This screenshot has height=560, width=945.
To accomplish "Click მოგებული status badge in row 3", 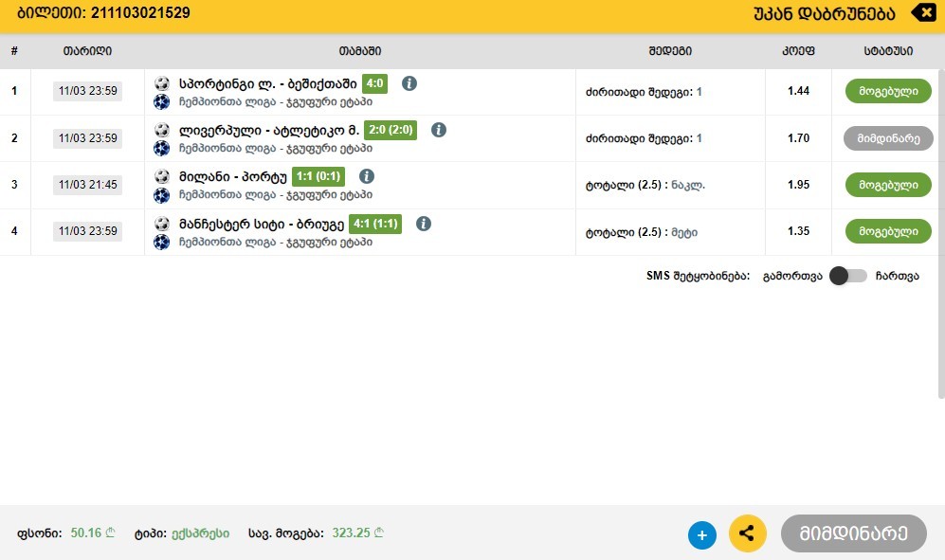I will (x=888, y=185).
